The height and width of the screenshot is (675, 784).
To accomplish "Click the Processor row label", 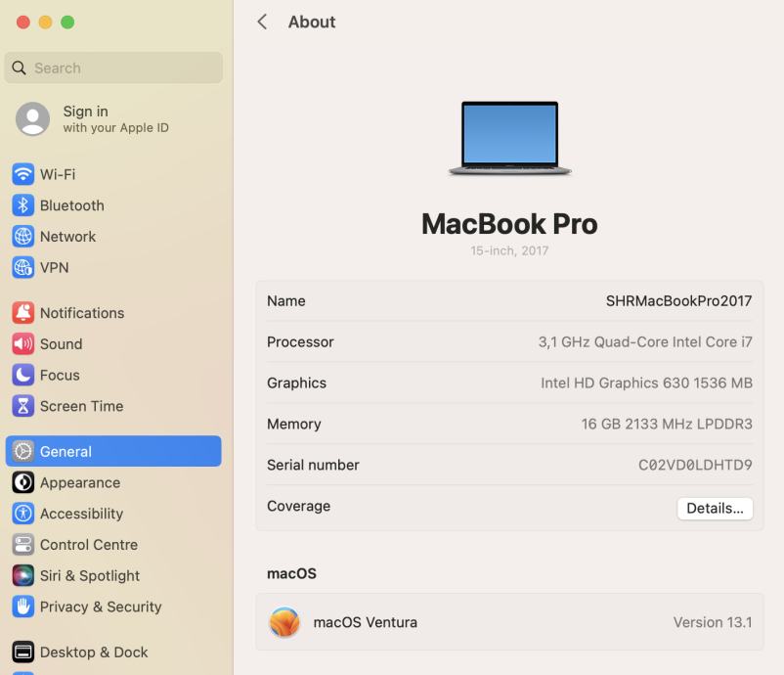I will 300,341.
